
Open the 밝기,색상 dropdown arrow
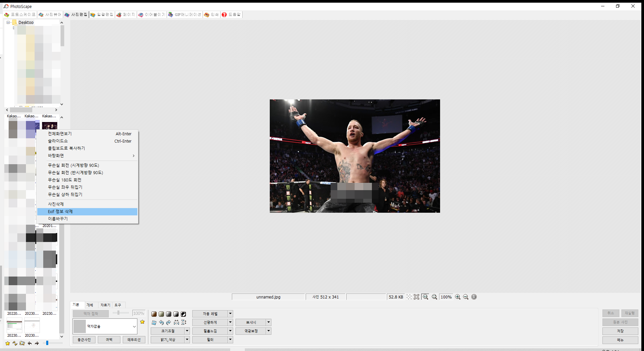187,340
